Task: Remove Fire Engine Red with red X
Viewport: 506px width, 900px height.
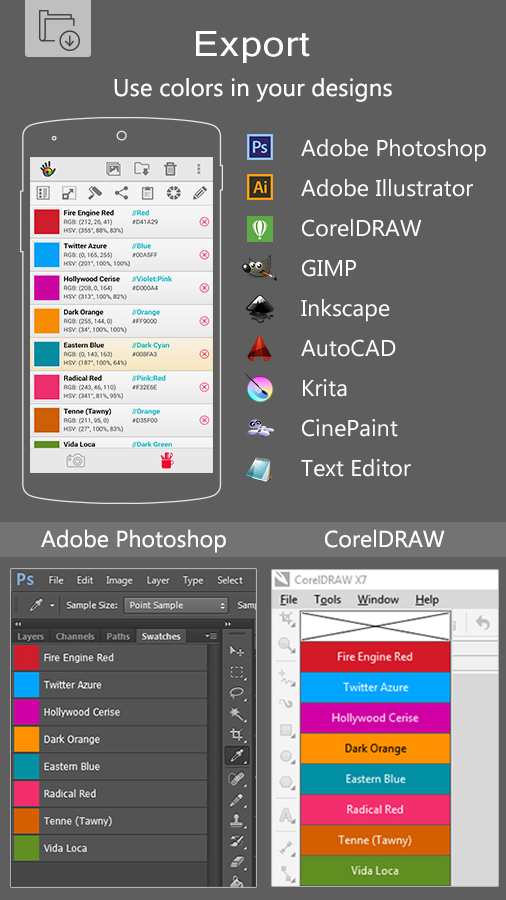Action: coord(204,222)
